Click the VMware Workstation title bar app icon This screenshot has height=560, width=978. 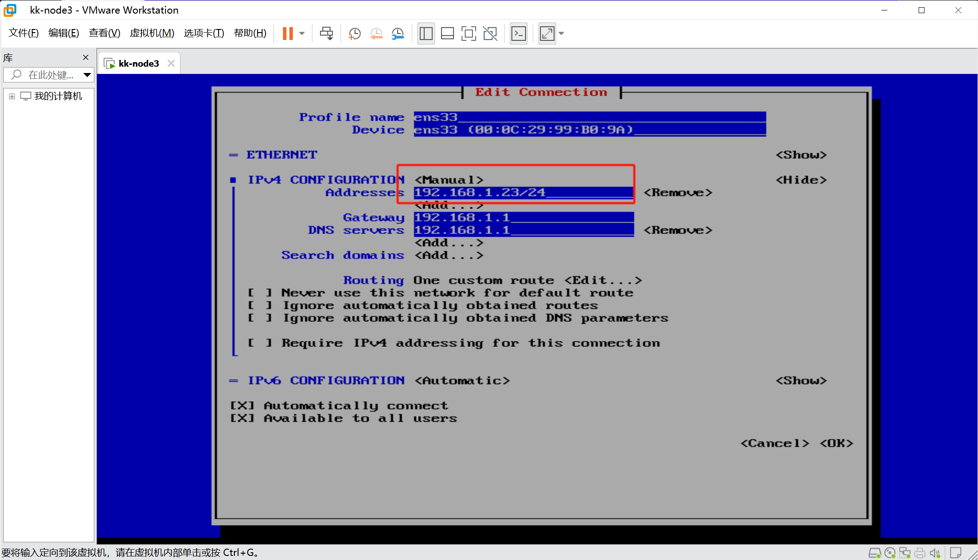click(10, 10)
